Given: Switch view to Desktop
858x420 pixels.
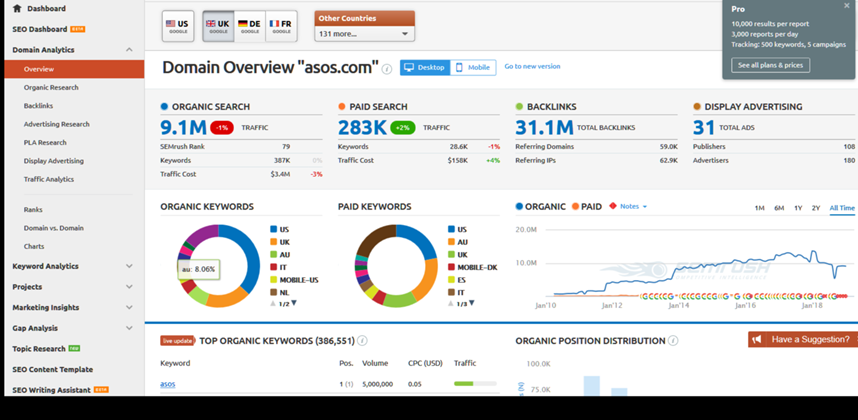Looking at the screenshot, I should (425, 67).
